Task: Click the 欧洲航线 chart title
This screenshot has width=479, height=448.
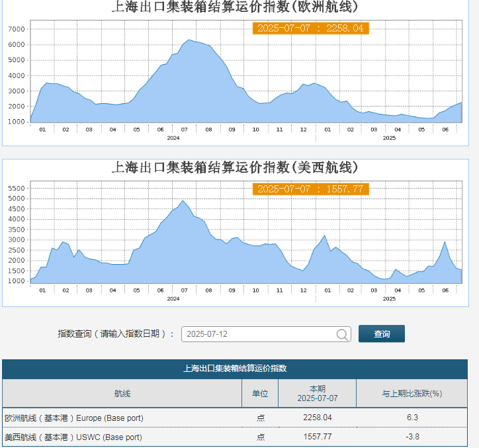Action: 235,7
